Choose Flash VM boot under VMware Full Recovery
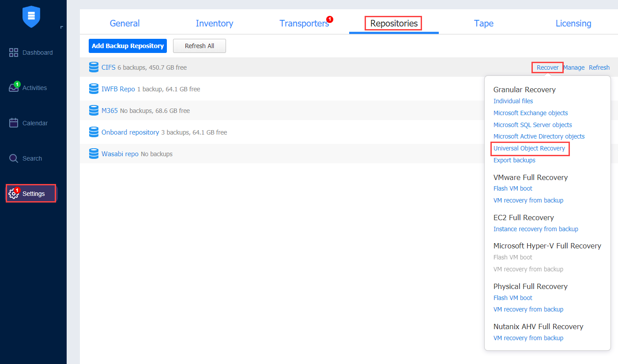Screen dimensions: 618x364 click(513, 188)
